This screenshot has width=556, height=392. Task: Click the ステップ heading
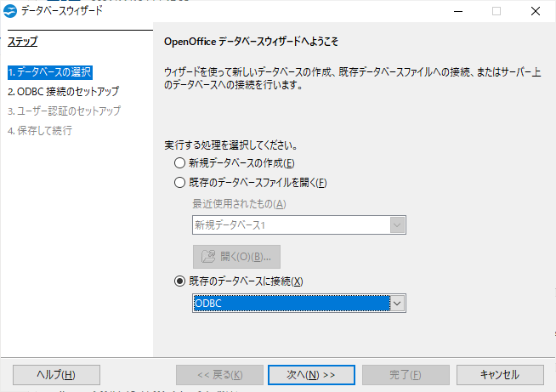23,42
